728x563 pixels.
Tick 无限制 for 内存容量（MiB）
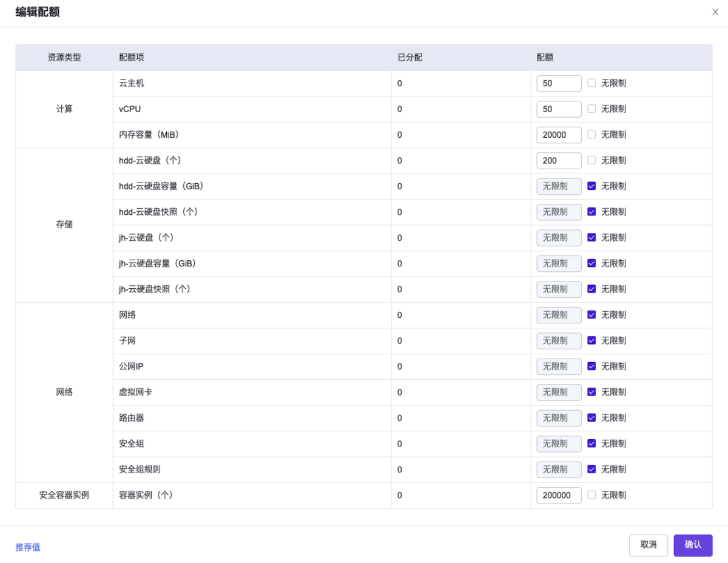[x=591, y=135]
